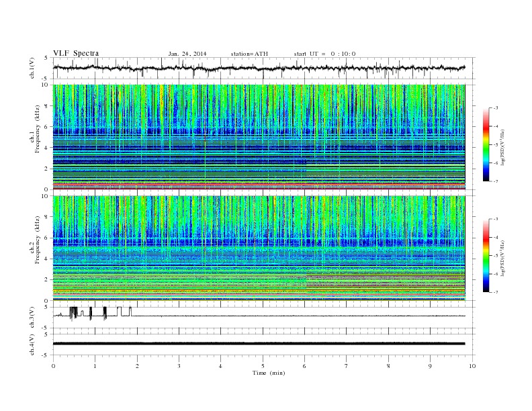Image resolution: width=532 pixels, height=411 pixels.
Task: Click the "-7" tick on ch.2 colorbar
Action: coord(496,292)
